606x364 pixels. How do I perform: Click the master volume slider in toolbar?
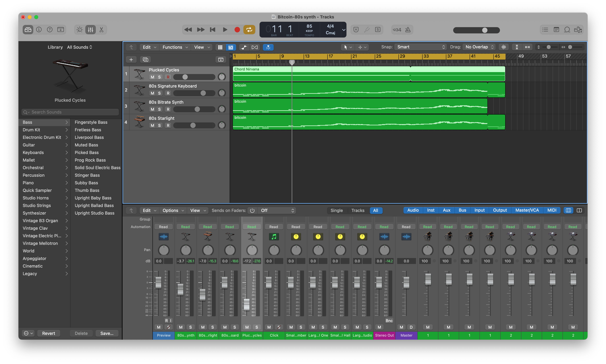coord(476,30)
